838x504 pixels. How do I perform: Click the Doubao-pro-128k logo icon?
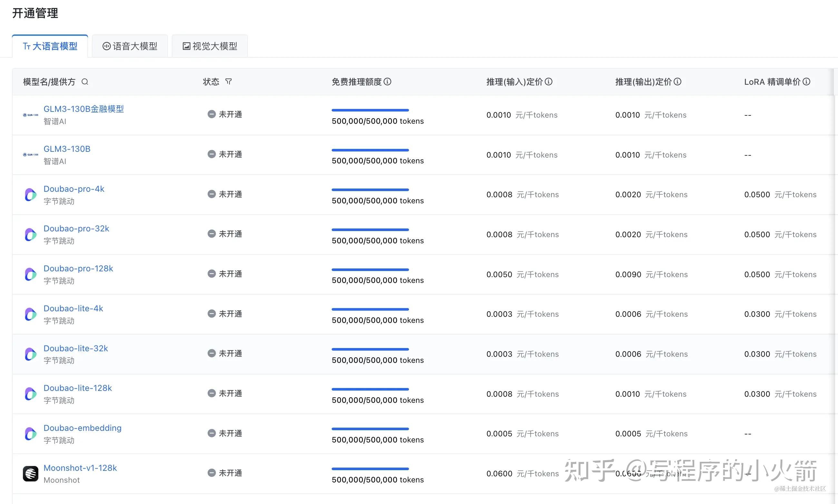31,275
